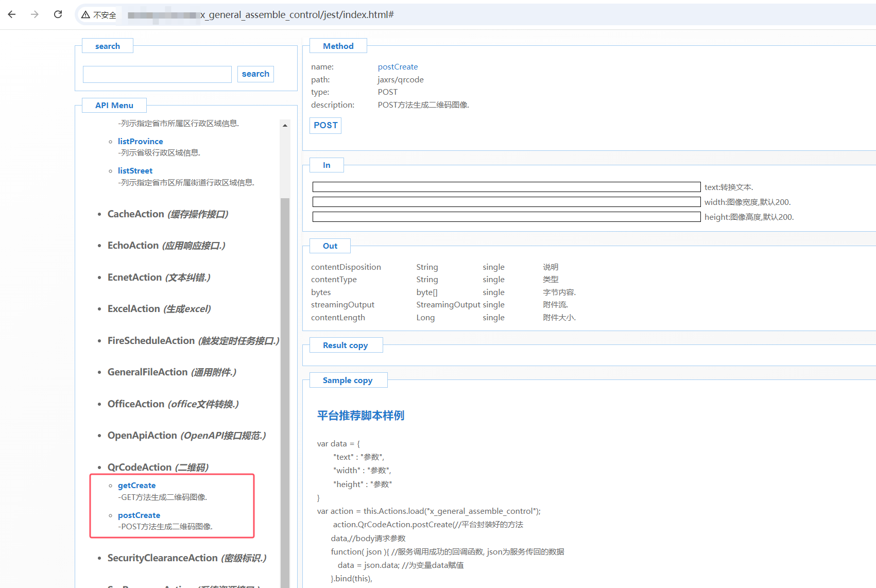Click Result copy to copy result
876x588 pixels.
[x=345, y=345]
